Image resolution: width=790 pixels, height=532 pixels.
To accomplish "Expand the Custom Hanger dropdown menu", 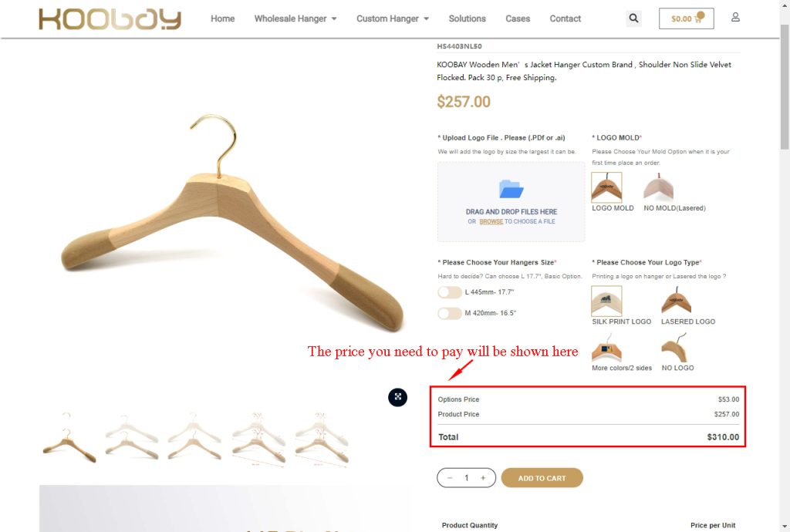I will pos(393,19).
